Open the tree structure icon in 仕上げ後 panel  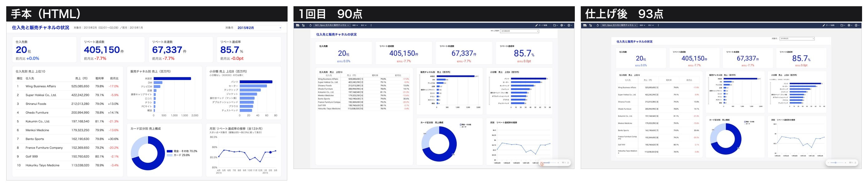point(590,25)
